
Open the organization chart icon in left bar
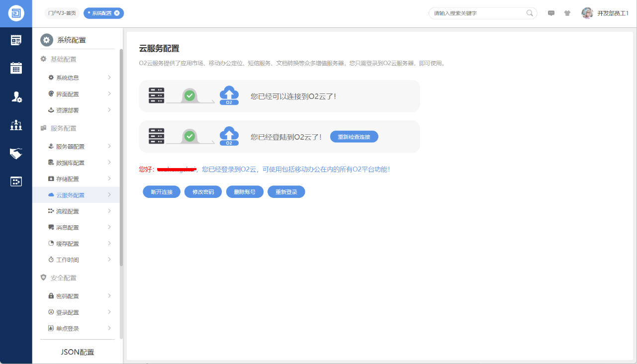pyautogui.click(x=16, y=125)
